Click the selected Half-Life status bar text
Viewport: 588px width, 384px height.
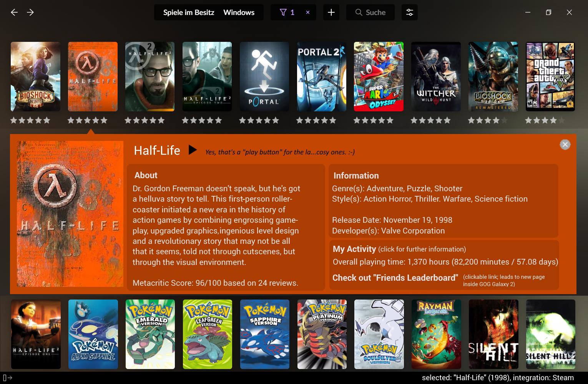(498, 378)
